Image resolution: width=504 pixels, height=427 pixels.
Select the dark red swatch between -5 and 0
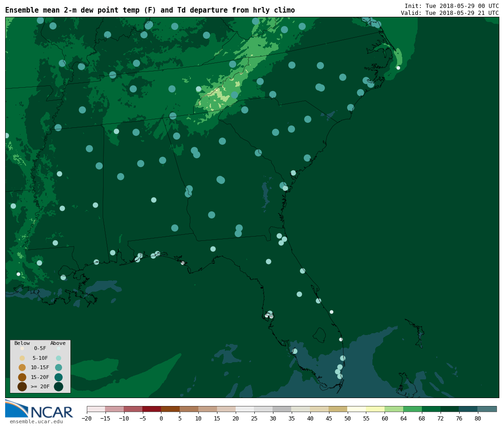(152, 409)
